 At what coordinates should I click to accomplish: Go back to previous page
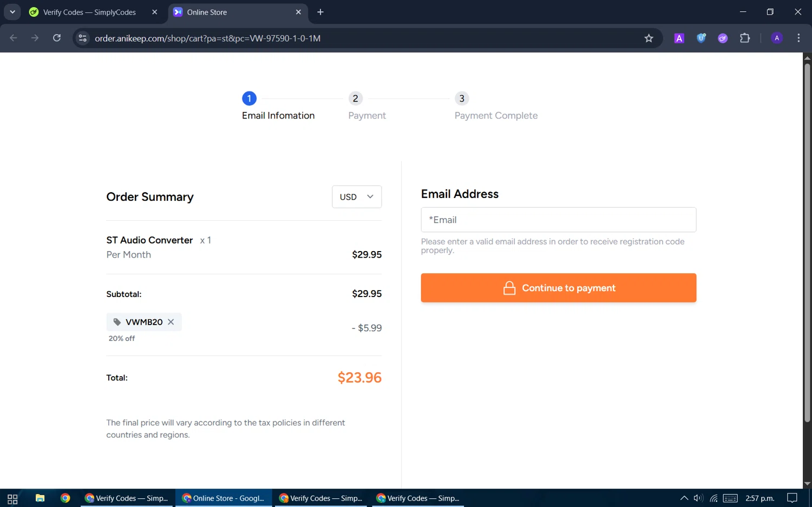(14, 38)
